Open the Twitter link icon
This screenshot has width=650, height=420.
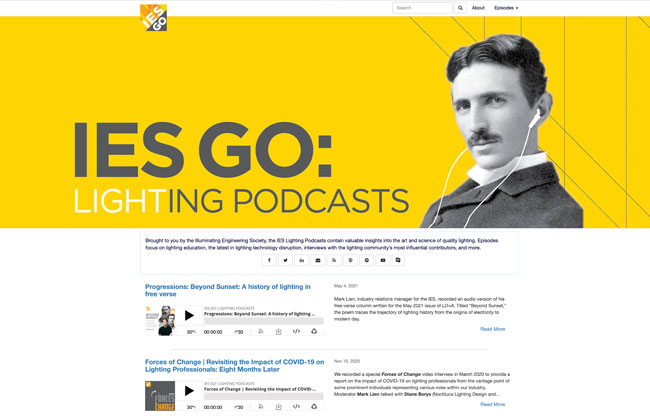point(285,260)
